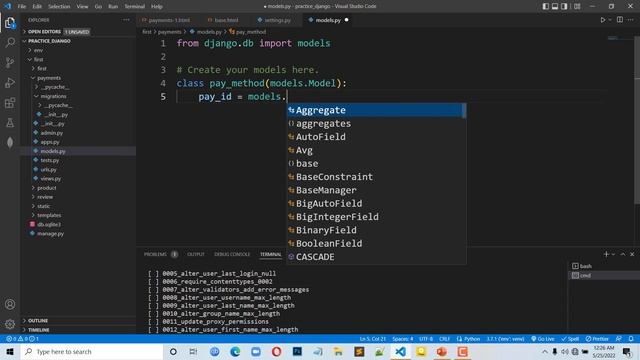Maximize the panel size with the chevron
This screenshot has width=640, height=360.
pyautogui.click(x=622, y=254)
